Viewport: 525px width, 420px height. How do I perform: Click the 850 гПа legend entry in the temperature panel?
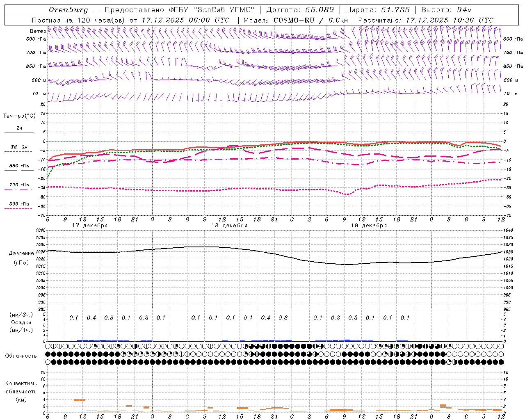[19, 166]
